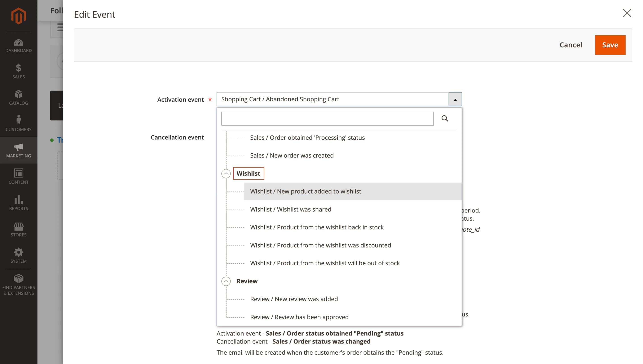Select 'Wishlist / New product added to wishlist'
The image size is (643, 364).
click(x=305, y=191)
